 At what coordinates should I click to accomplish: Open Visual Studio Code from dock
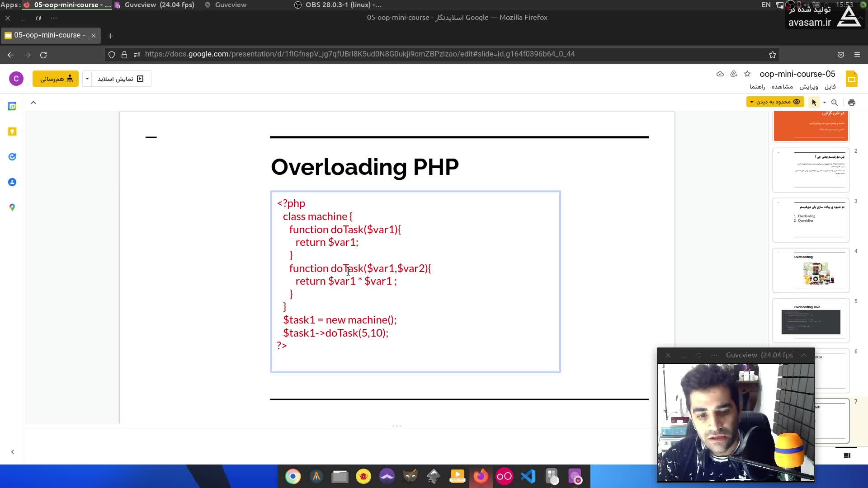pos(528,476)
